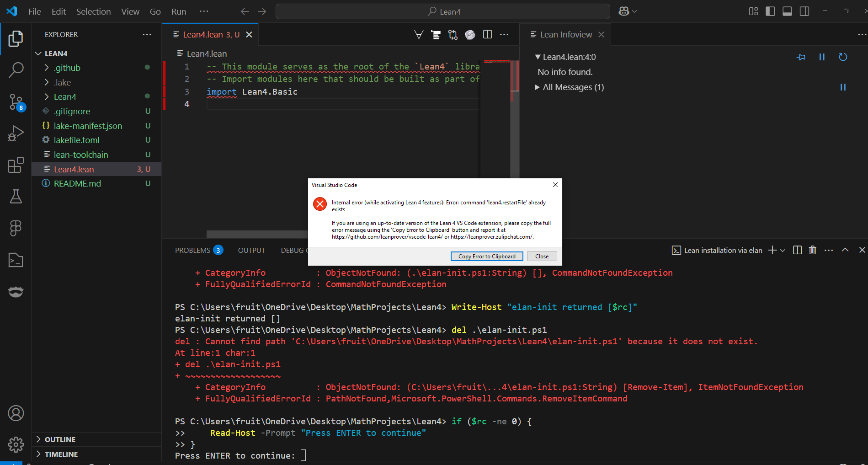The height and width of the screenshot is (465, 868).
Task: Open the Explorer view in activity bar
Action: (x=16, y=39)
